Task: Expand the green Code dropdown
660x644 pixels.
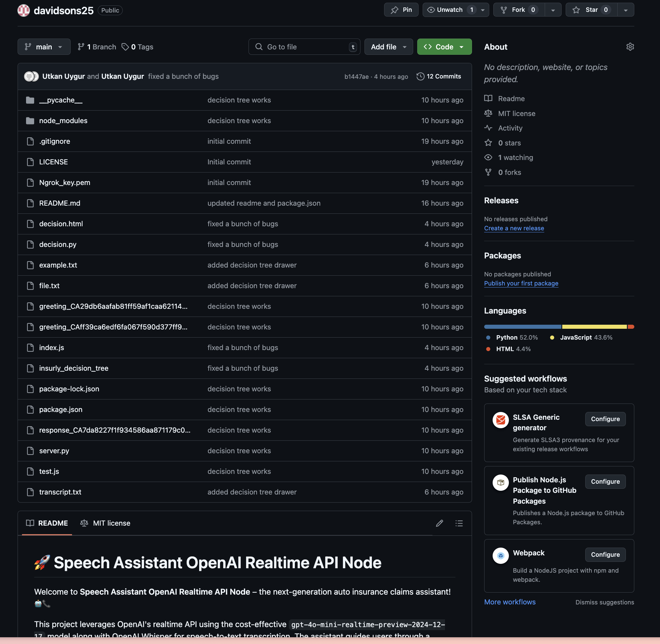Action: click(444, 47)
